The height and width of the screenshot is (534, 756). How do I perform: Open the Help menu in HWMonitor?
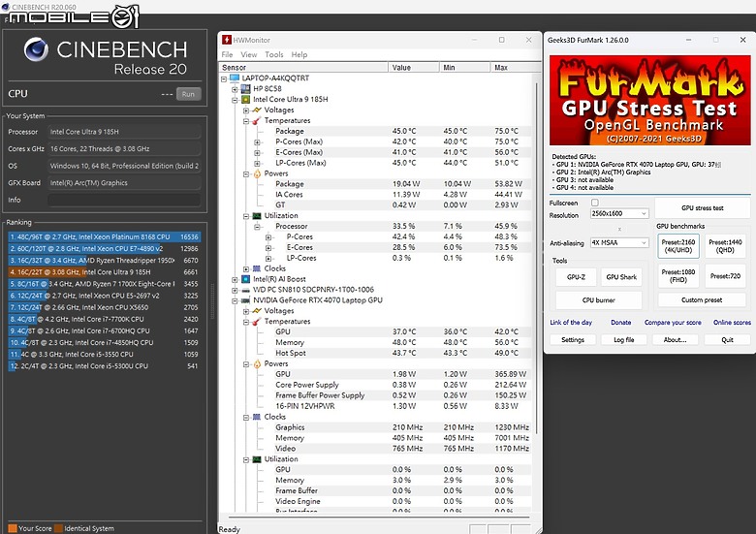pyautogui.click(x=299, y=54)
